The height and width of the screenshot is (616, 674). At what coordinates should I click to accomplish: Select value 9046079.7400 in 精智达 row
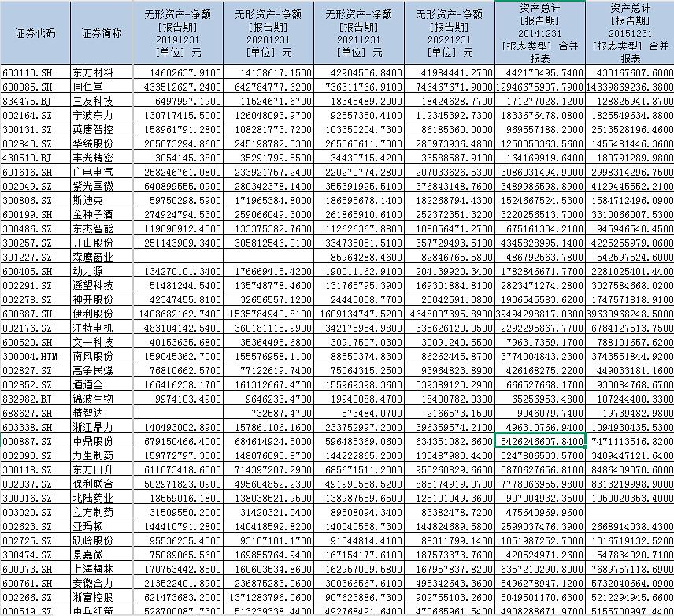coord(540,413)
